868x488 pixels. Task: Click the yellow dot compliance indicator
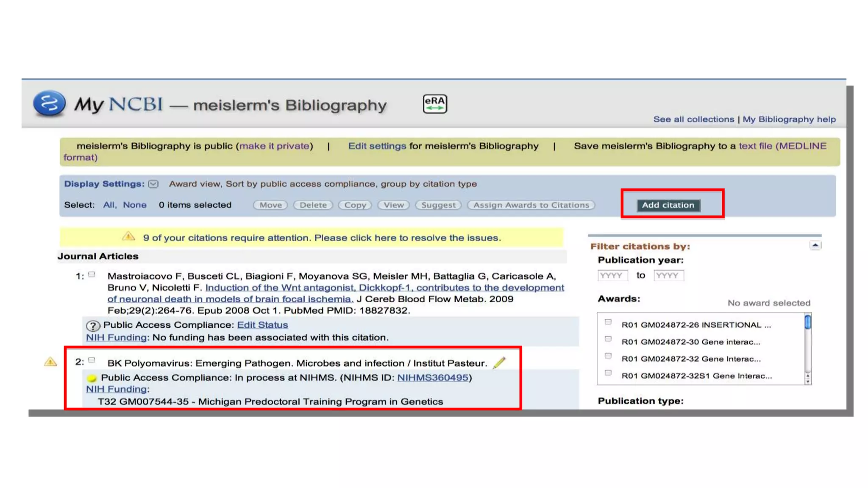point(92,378)
